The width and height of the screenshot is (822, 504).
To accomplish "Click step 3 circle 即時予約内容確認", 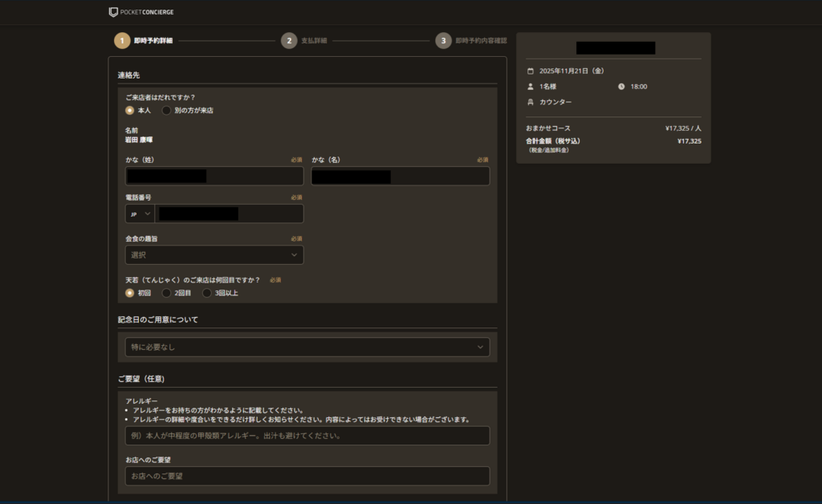I will point(443,41).
